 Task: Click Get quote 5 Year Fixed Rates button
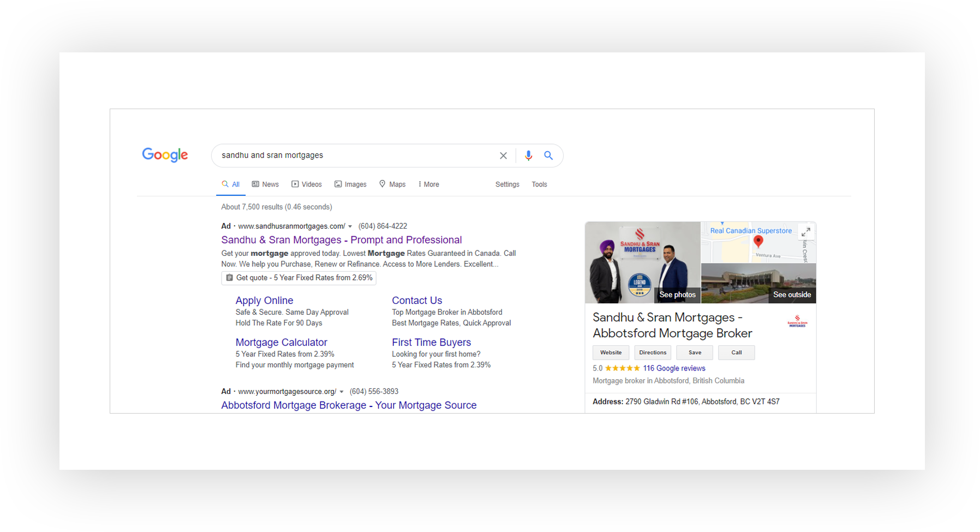click(298, 278)
